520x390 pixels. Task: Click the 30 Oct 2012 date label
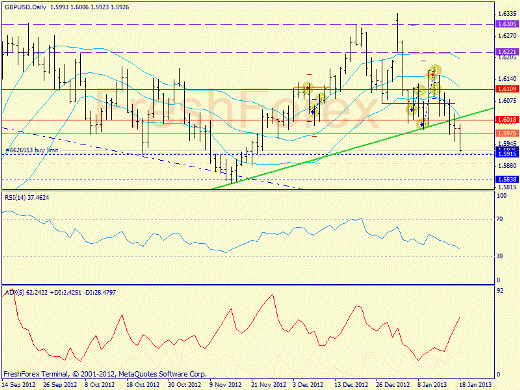pos(184,384)
